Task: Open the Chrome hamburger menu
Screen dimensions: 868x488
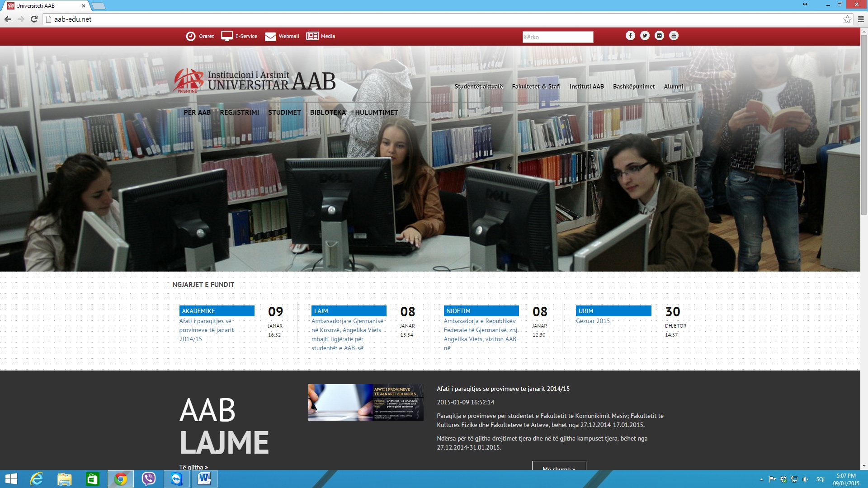Action: 861,19
